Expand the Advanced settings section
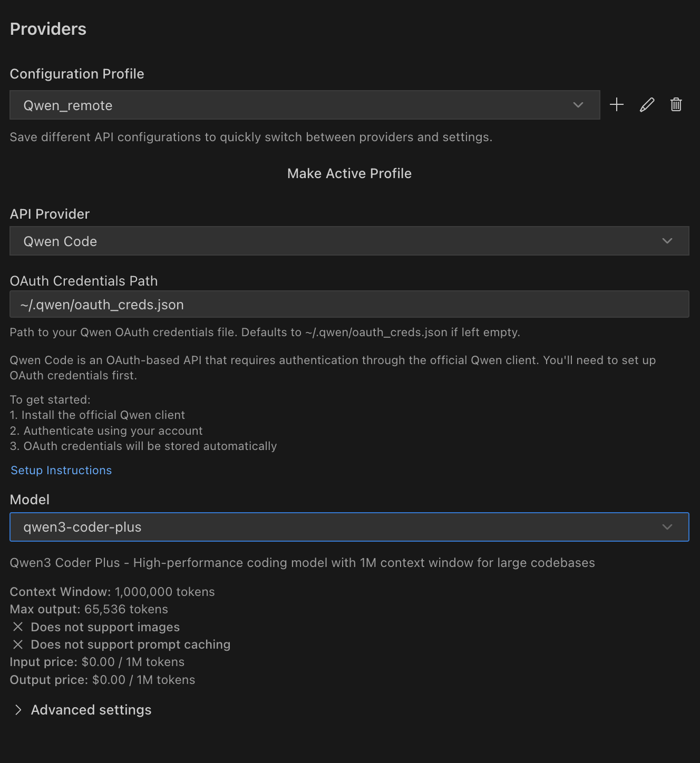This screenshot has width=700, height=763. (91, 710)
